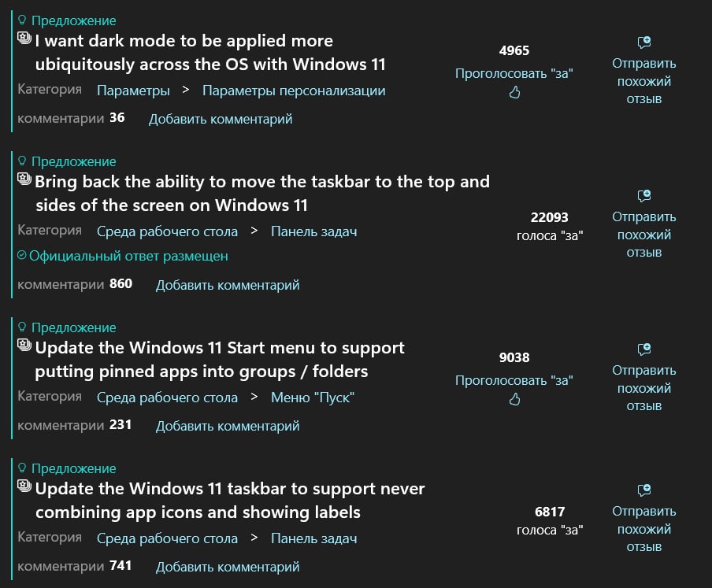
Task: Click Предложение label above never combining suggestion
Action: click(73, 468)
